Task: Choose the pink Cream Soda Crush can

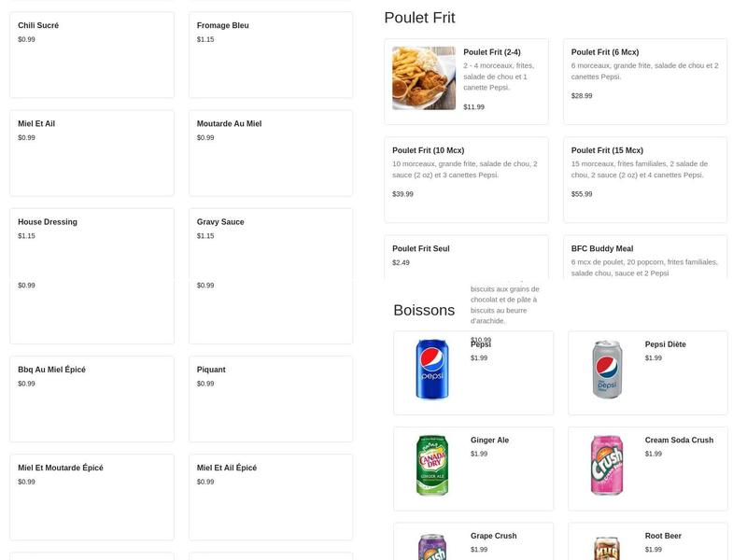Action: tap(607, 466)
